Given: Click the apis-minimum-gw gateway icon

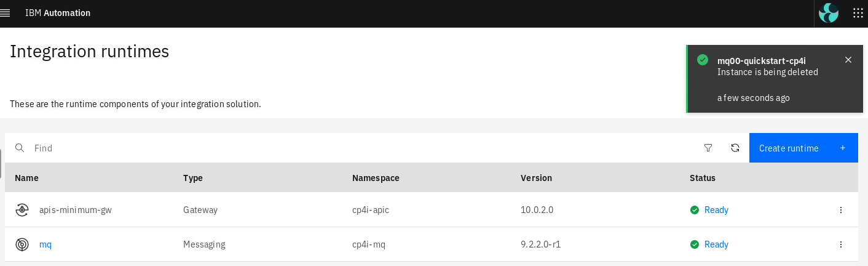Looking at the screenshot, I should tap(22, 210).
